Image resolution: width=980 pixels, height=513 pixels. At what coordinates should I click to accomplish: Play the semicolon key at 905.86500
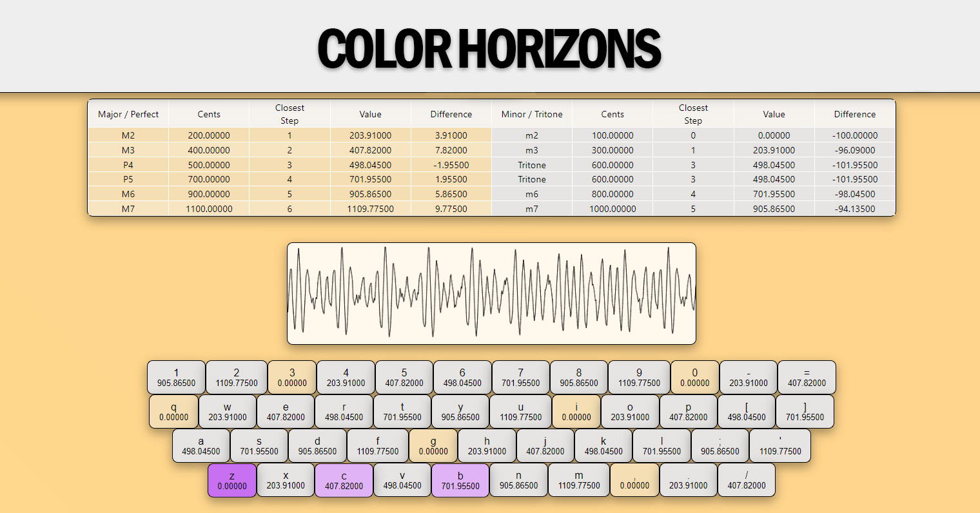pyautogui.click(x=720, y=446)
